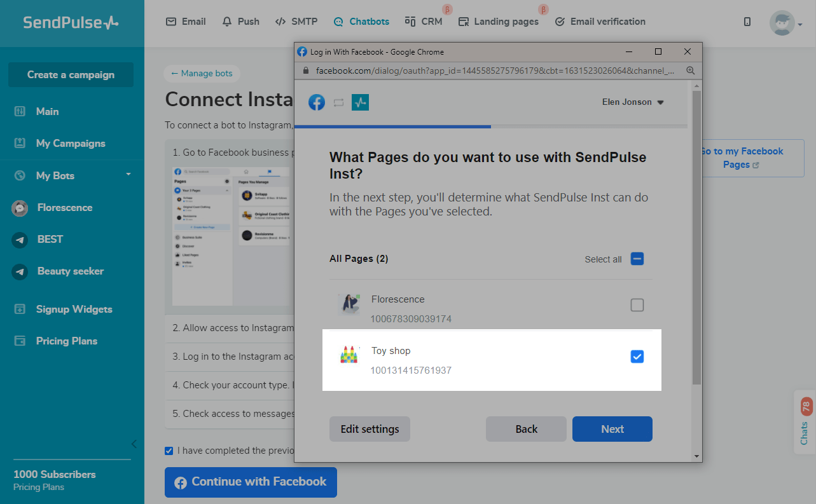
Task: Click the popup window vertical scrollbar
Action: 696,254
